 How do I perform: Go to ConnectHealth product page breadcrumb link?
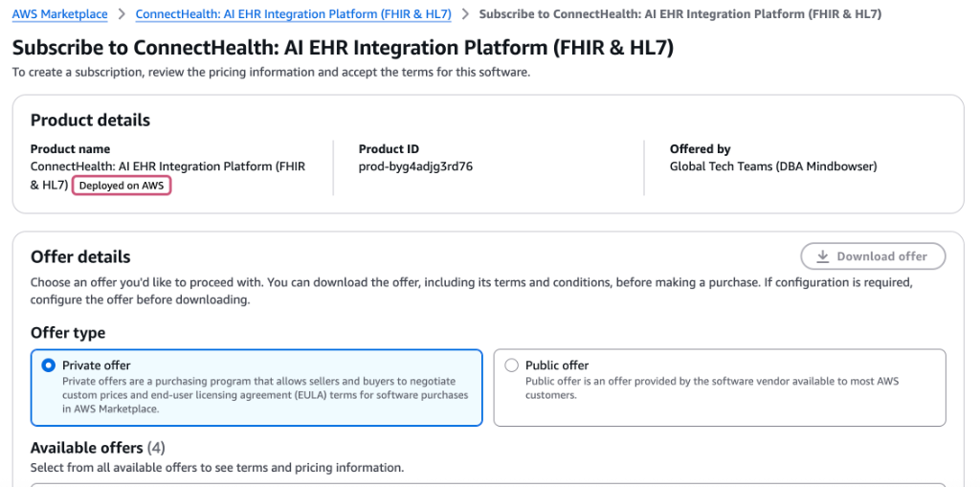(293, 14)
